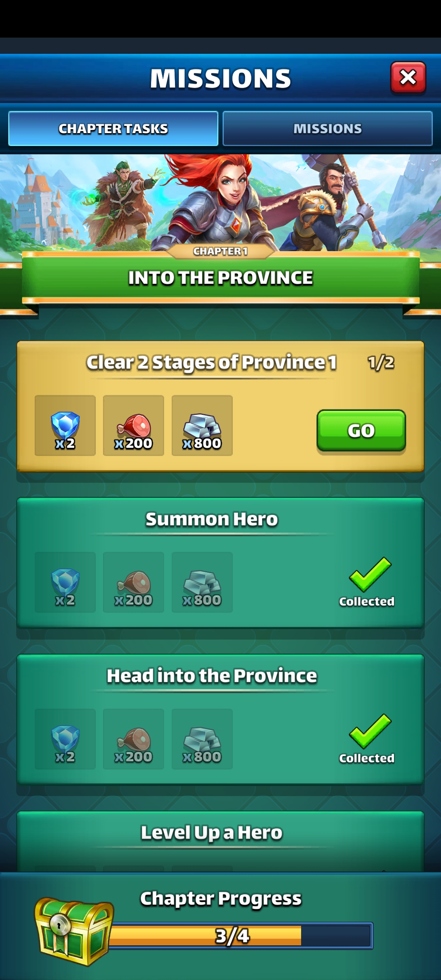
Task: Tap the Clear 2 Stages of Province 1 title
Action: click(211, 362)
